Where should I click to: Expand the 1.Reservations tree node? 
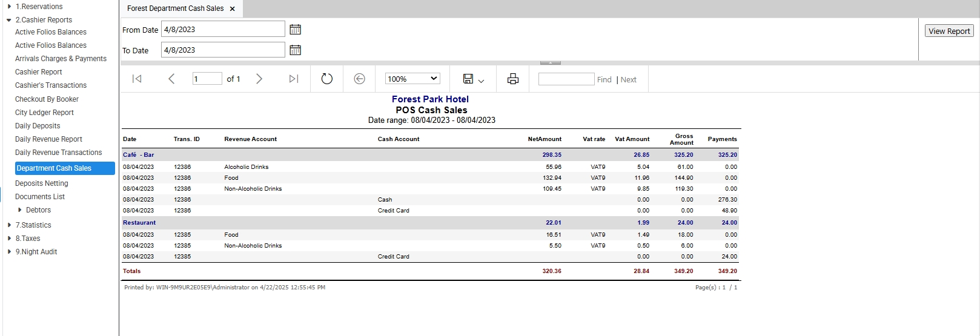(x=9, y=7)
